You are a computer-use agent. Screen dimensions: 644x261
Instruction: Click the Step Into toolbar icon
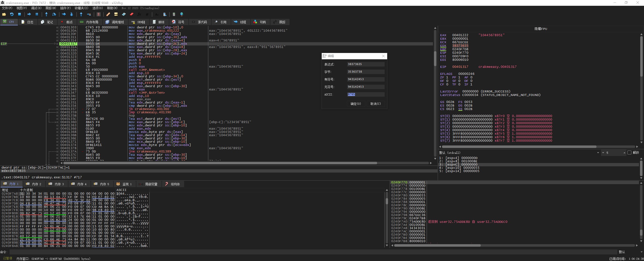tap(46, 14)
